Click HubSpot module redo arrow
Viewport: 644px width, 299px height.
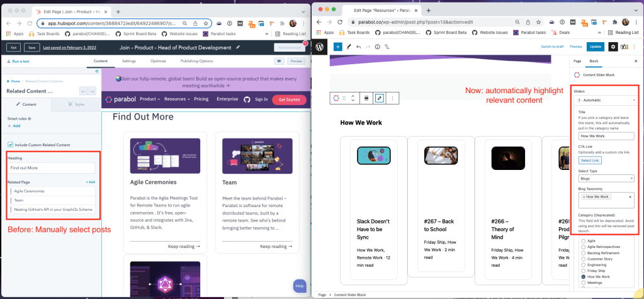click(91, 91)
